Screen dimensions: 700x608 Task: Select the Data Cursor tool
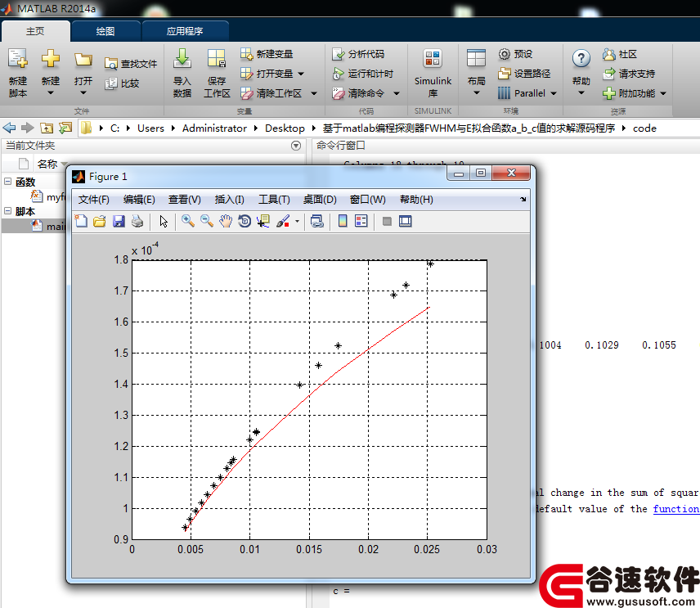pyautogui.click(x=263, y=221)
